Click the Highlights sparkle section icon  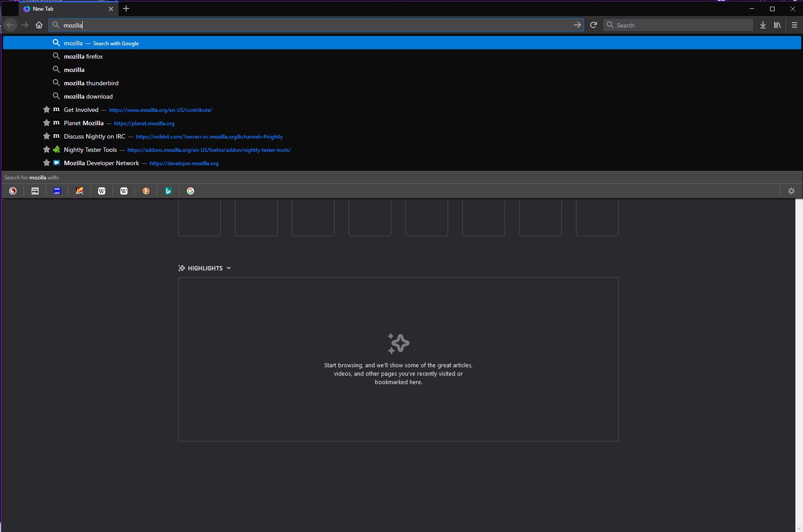pos(182,268)
